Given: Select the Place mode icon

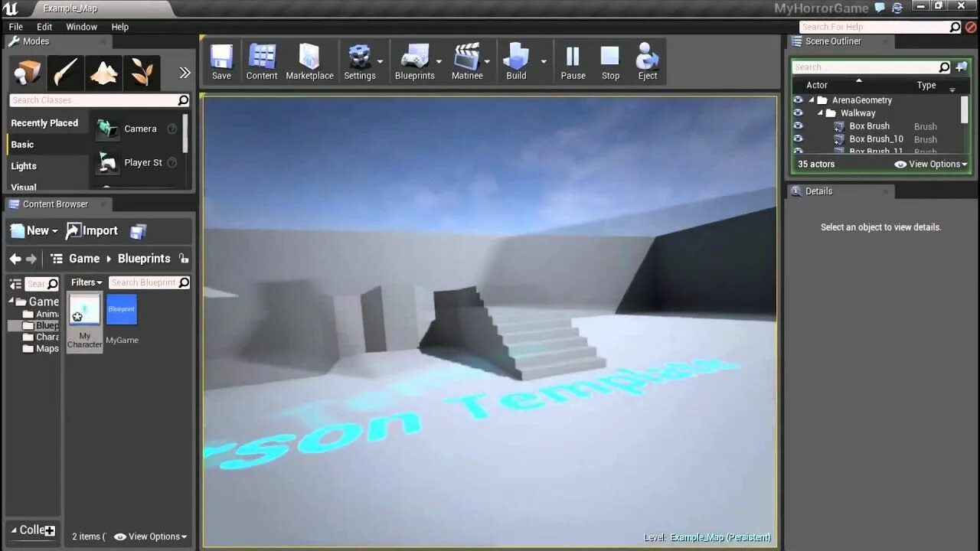Looking at the screenshot, I should pos(28,73).
